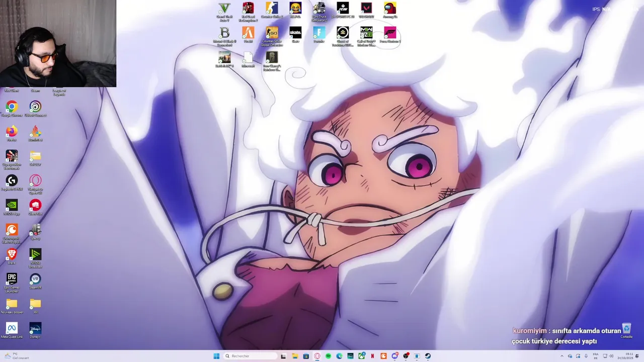Select the SteamVR desktop icon
This screenshot has width=644, height=362.
tap(35, 281)
